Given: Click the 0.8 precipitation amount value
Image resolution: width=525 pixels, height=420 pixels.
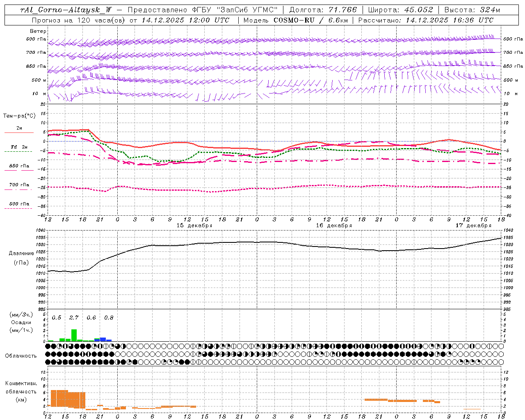Looking at the screenshot, I should pos(109,317).
